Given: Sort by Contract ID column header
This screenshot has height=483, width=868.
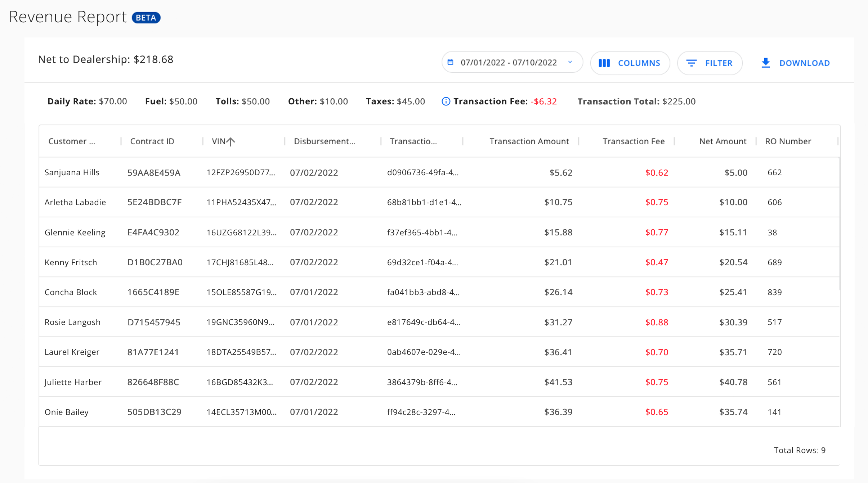Looking at the screenshot, I should 152,141.
